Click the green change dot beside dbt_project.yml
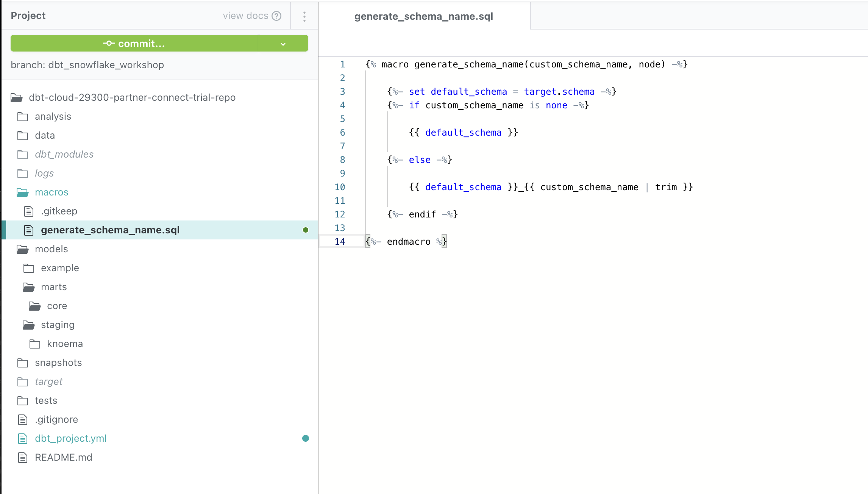 306,438
